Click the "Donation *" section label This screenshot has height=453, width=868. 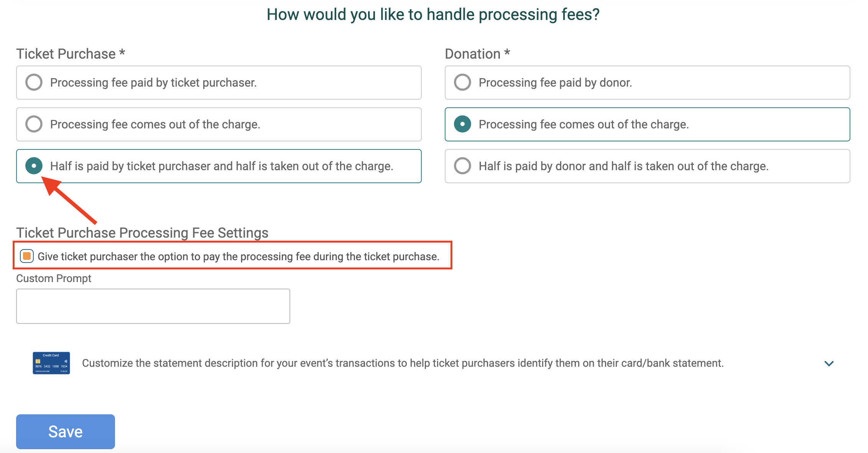(477, 54)
